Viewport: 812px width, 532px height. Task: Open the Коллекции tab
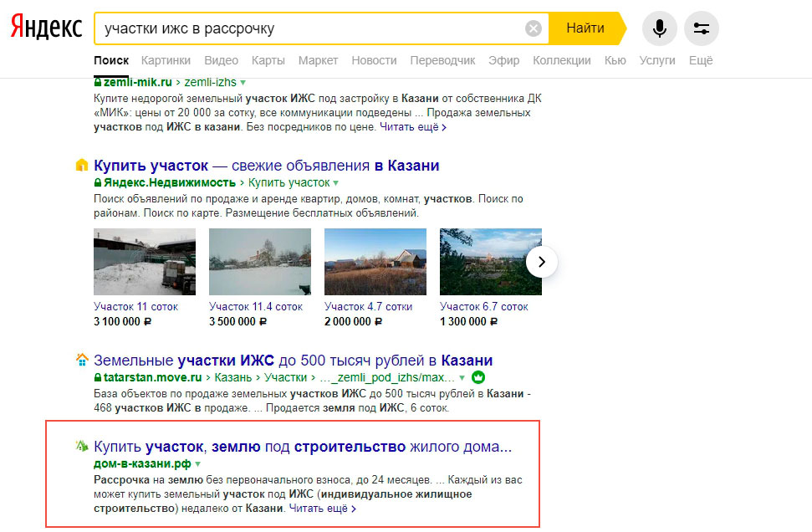pos(562,60)
